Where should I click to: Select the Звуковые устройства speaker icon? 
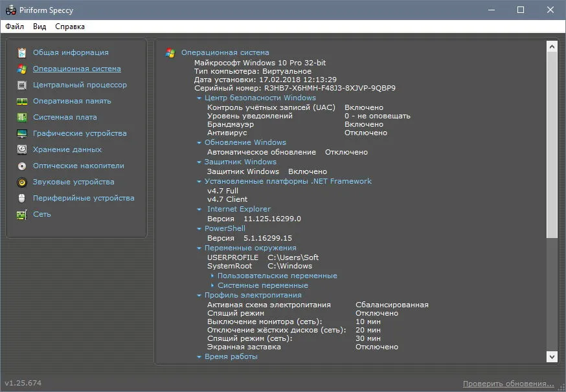click(22, 182)
